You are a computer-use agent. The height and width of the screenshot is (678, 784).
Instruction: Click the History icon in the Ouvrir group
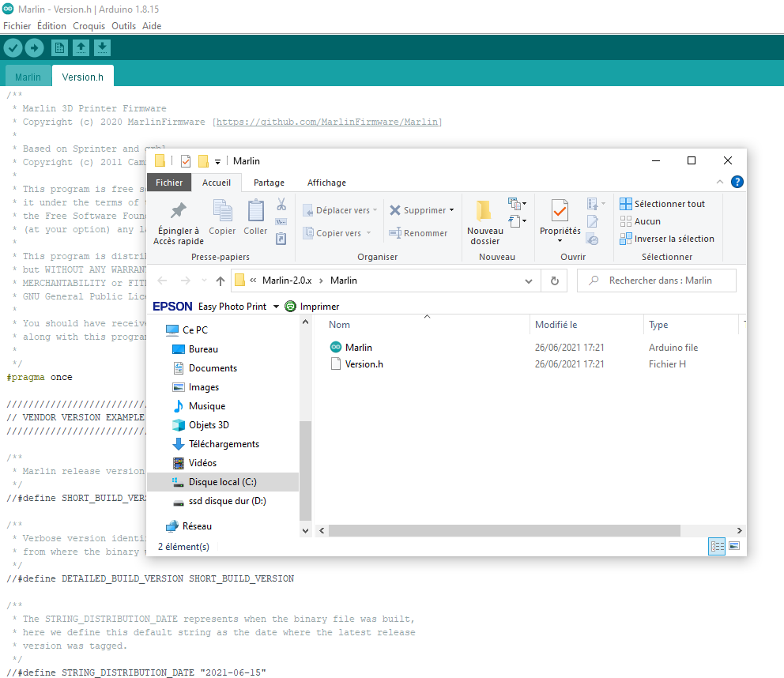tap(593, 239)
